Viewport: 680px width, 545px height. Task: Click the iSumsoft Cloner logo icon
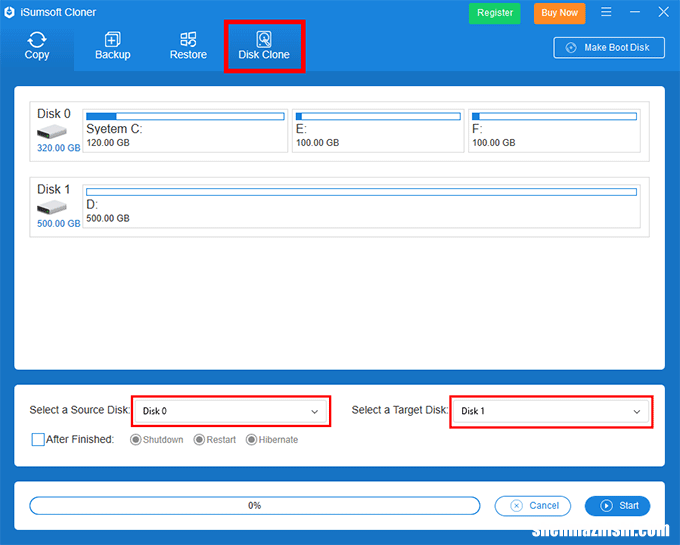click(x=10, y=12)
